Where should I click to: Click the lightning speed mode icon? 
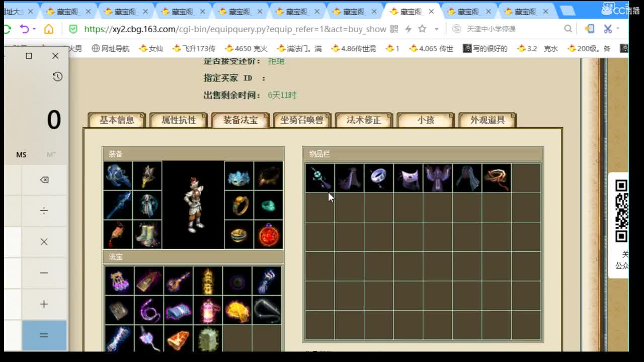[x=408, y=29]
